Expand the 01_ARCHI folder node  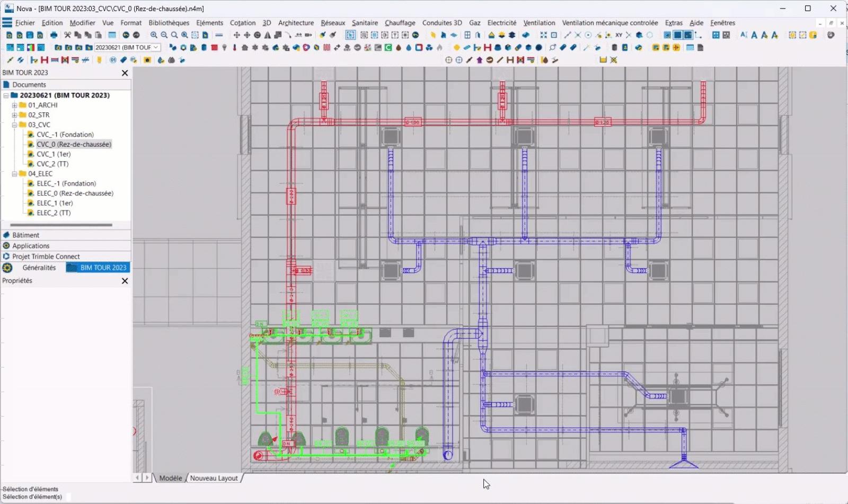(x=15, y=105)
